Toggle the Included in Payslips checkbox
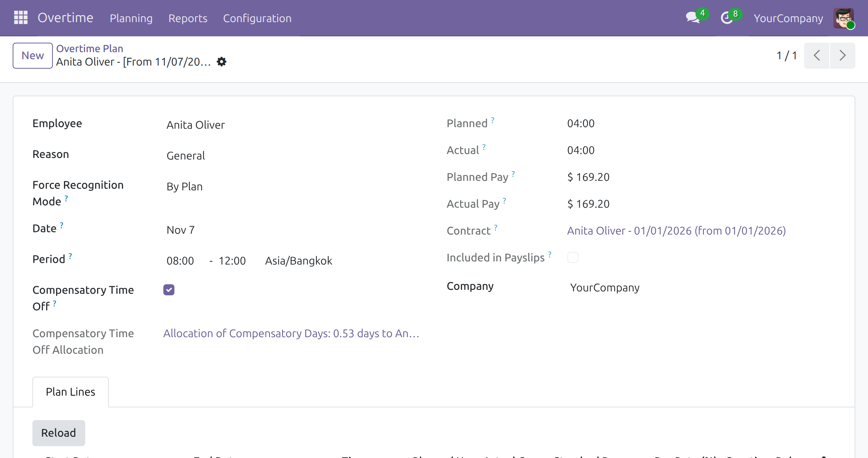The height and width of the screenshot is (458, 868). coord(573,257)
